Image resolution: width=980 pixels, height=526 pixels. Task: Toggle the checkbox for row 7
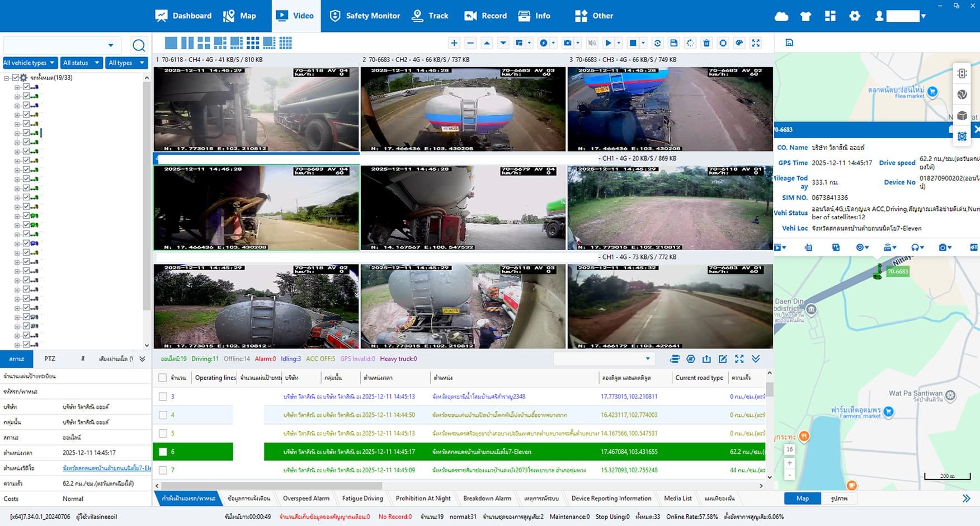click(x=163, y=471)
